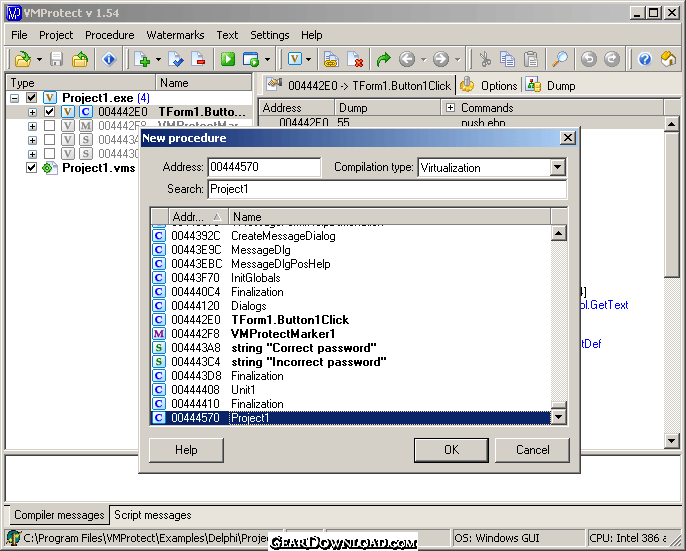
Task: Click the OK button
Action: pyautogui.click(x=451, y=450)
